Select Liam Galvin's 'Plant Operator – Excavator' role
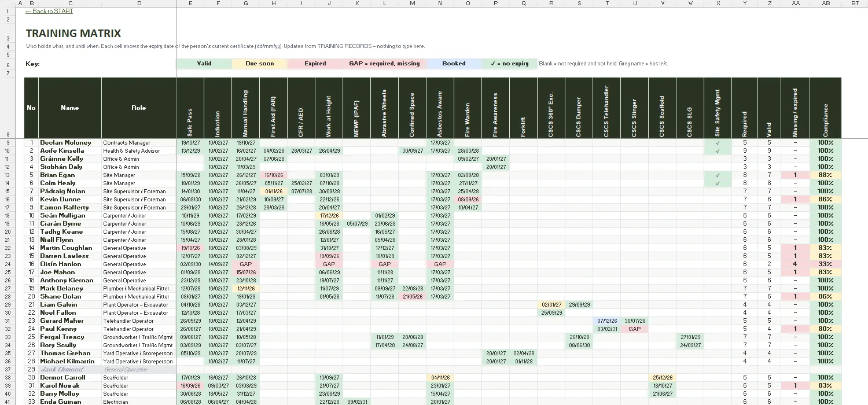The width and height of the screenshot is (868, 405). [139, 304]
